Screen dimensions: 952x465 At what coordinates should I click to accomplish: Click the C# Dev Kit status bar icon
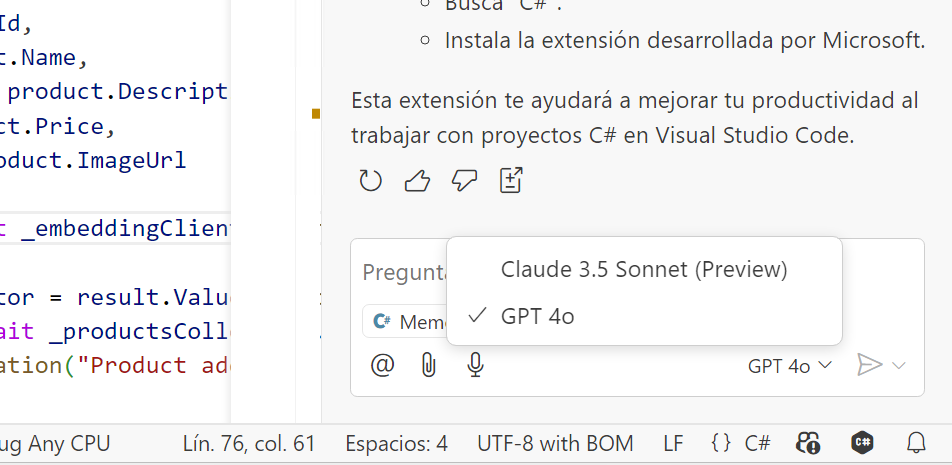click(x=862, y=443)
